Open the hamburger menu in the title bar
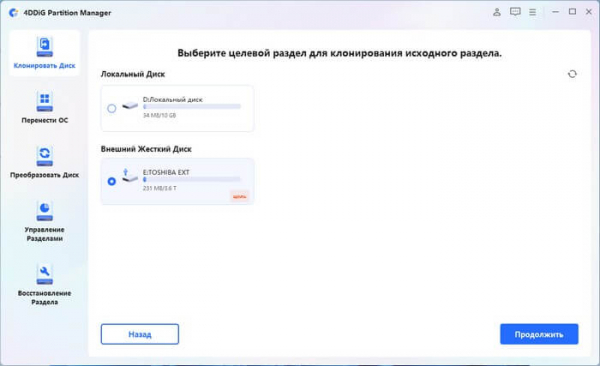The image size is (600, 366). (532, 12)
